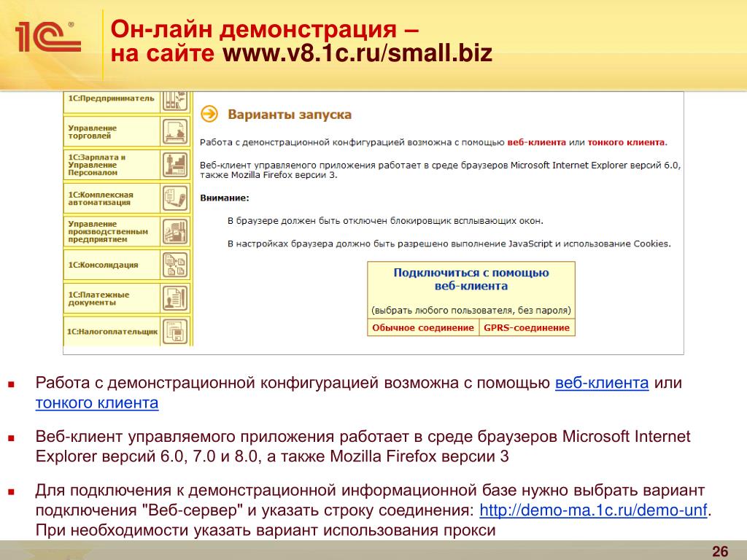Select Управление торговлей in the sidebar
The height and width of the screenshot is (560, 747).
point(93,132)
